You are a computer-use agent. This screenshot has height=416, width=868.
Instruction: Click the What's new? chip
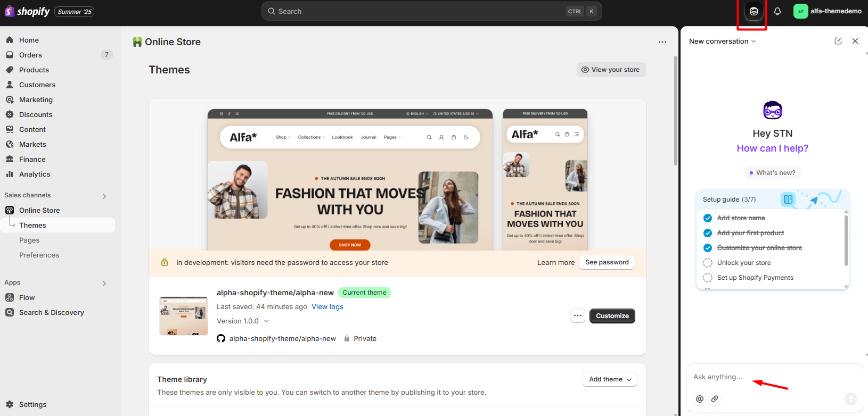pyautogui.click(x=773, y=173)
